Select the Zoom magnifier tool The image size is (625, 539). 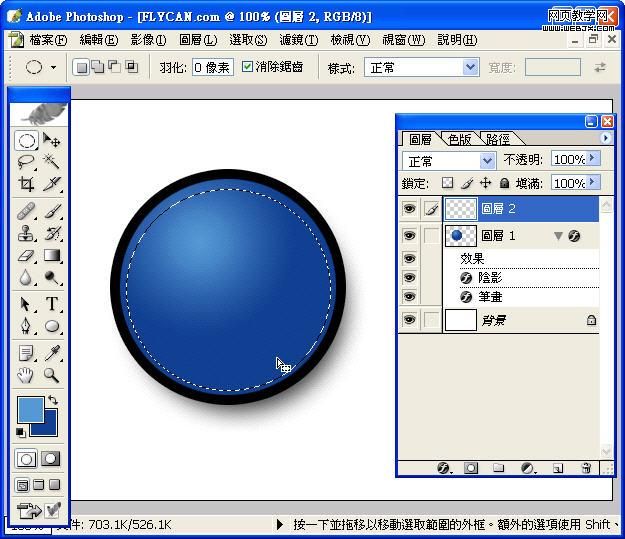point(51,376)
